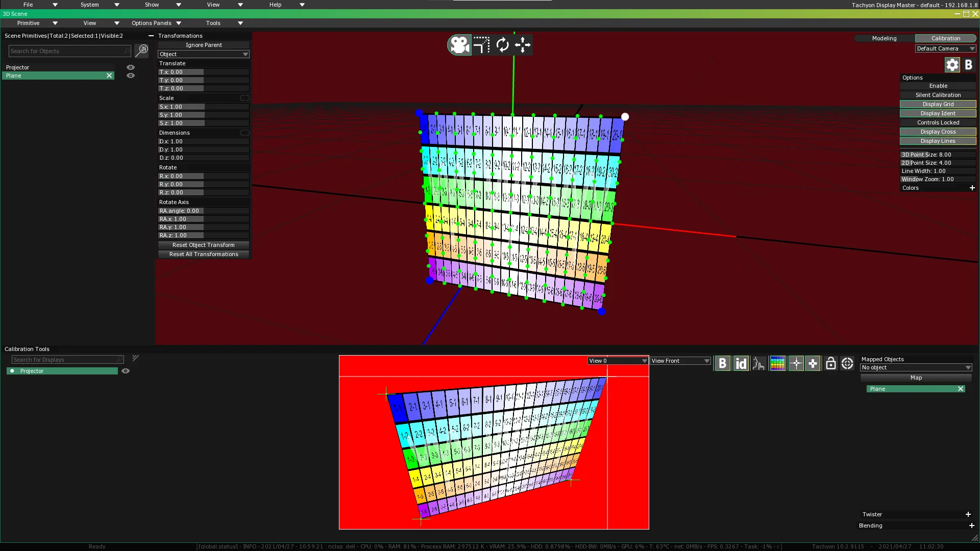Activate the rotate tool icon
The width and height of the screenshot is (980, 551).
point(502,45)
